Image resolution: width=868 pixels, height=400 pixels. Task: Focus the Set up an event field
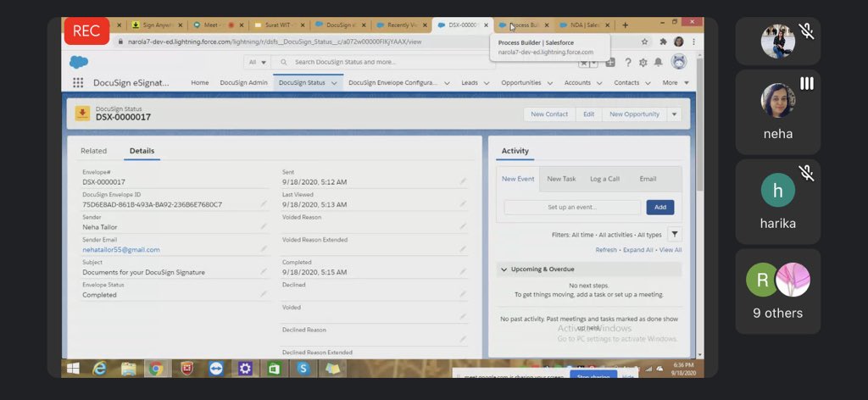(572, 207)
